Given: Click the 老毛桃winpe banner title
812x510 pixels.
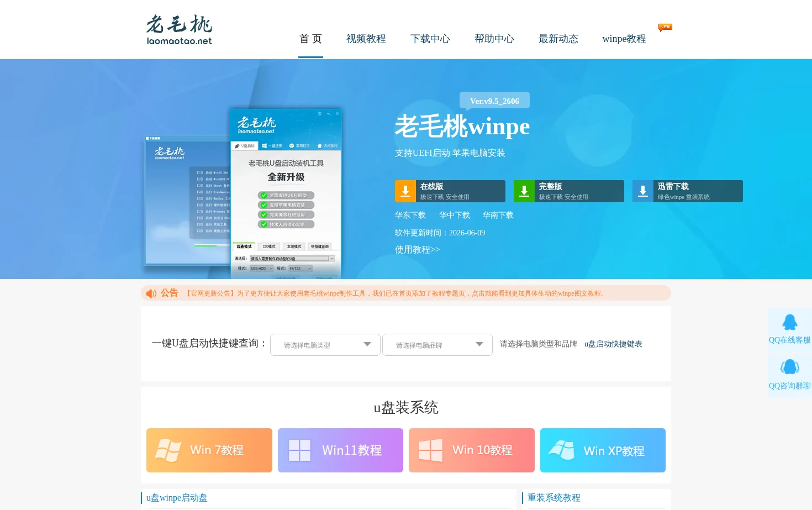Looking at the screenshot, I should (462, 127).
